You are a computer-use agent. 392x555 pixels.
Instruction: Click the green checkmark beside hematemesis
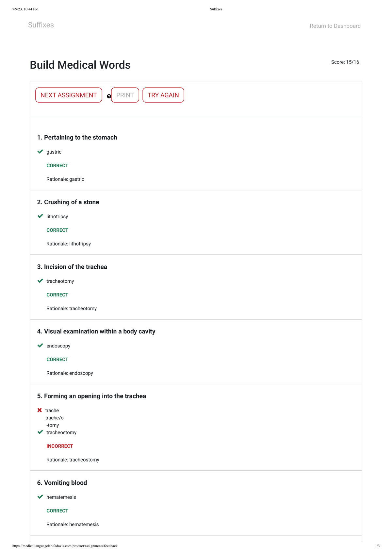40,497
